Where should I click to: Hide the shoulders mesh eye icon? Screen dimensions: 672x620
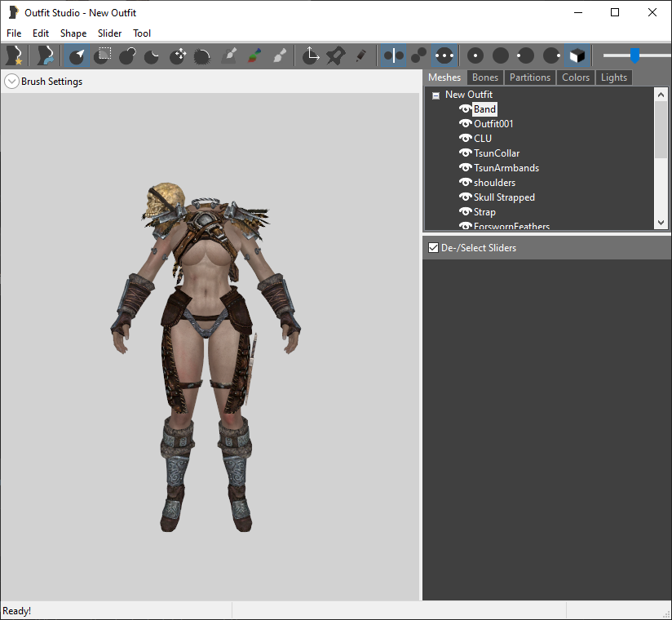(x=465, y=182)
